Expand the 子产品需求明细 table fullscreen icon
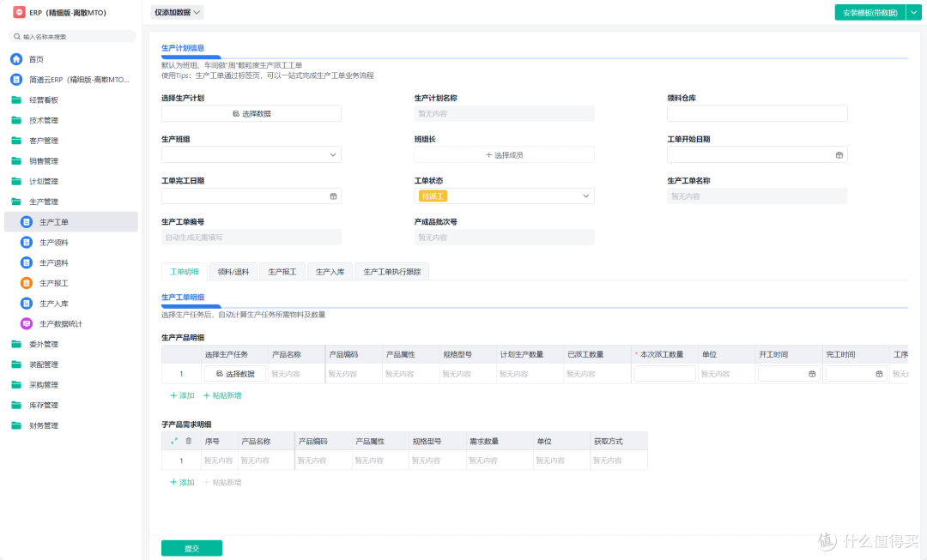The width and height of the screenshot is (927, 560). (173, 442)
